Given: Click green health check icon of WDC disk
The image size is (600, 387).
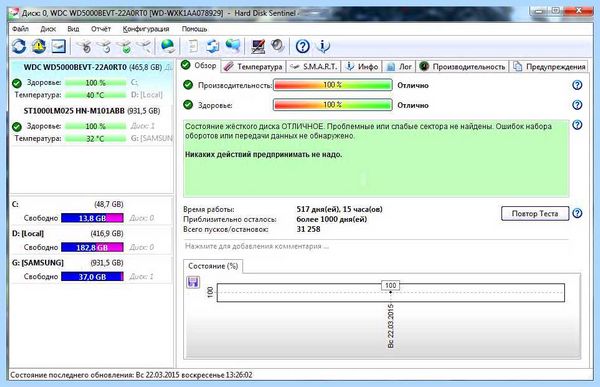Looking at the screenshot, I should tap(17, 83).
